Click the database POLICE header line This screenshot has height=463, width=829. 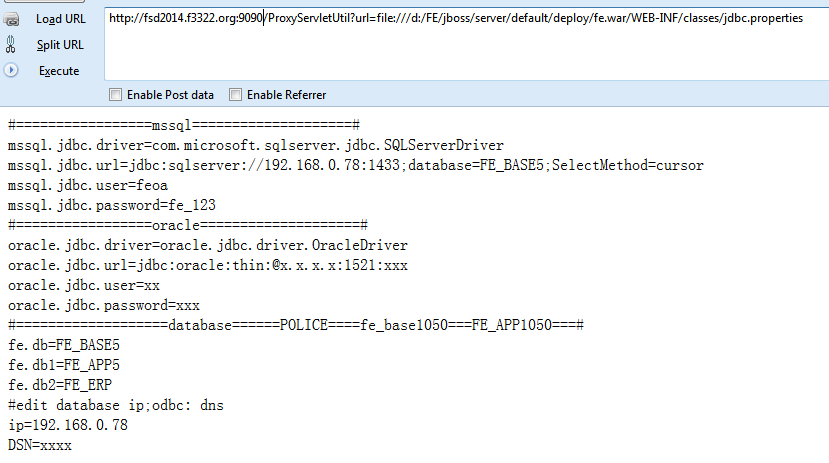point(296,325)
